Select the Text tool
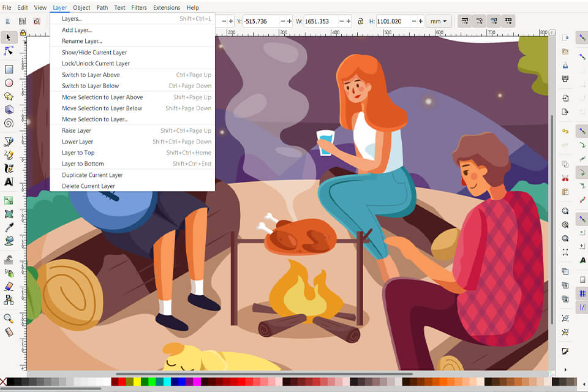 tap(9, 182)
